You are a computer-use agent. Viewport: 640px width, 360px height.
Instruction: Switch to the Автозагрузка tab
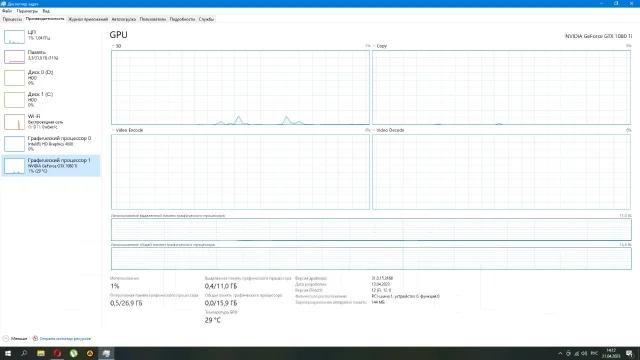pos(124,19)
